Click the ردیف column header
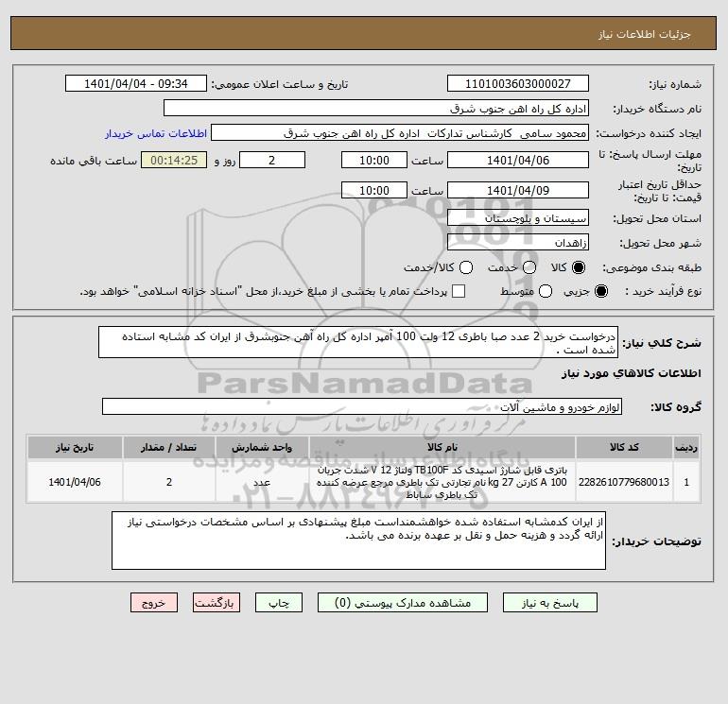728x704 pixels. (686, 447)
